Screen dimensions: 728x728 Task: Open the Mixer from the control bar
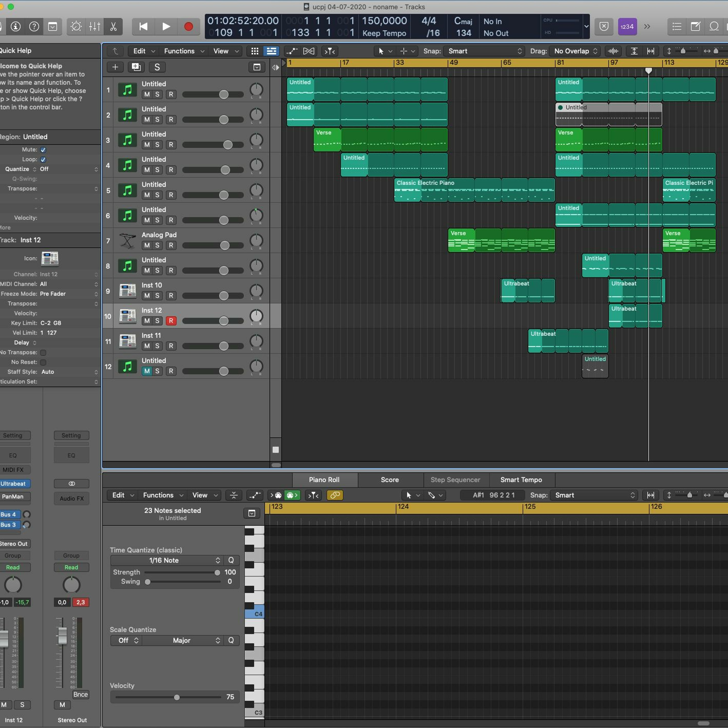pyautogui.click(x=95, y=26)
